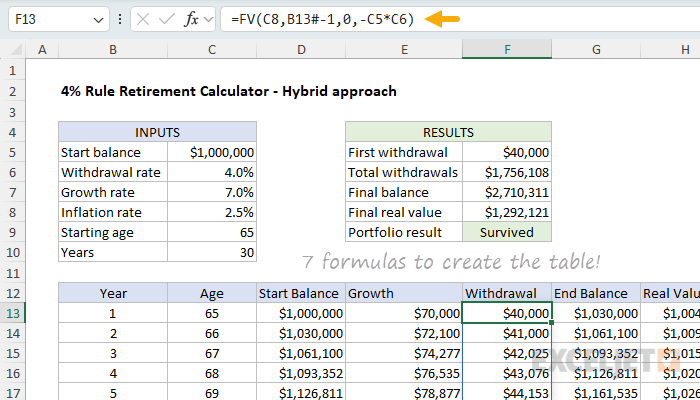Click the formula bar Enter checkmark icon
The width and height of the screenshot is (700, 400).
(167, 19)
